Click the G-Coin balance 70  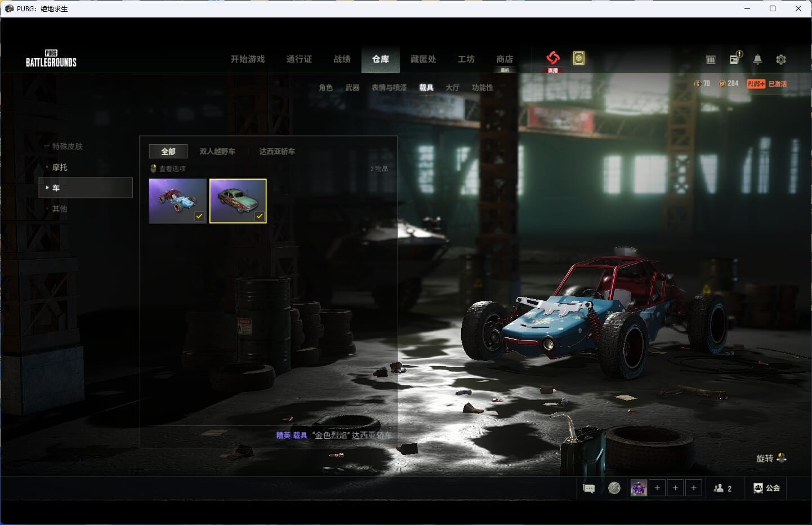pyautogui.click(x=702, y=83)
